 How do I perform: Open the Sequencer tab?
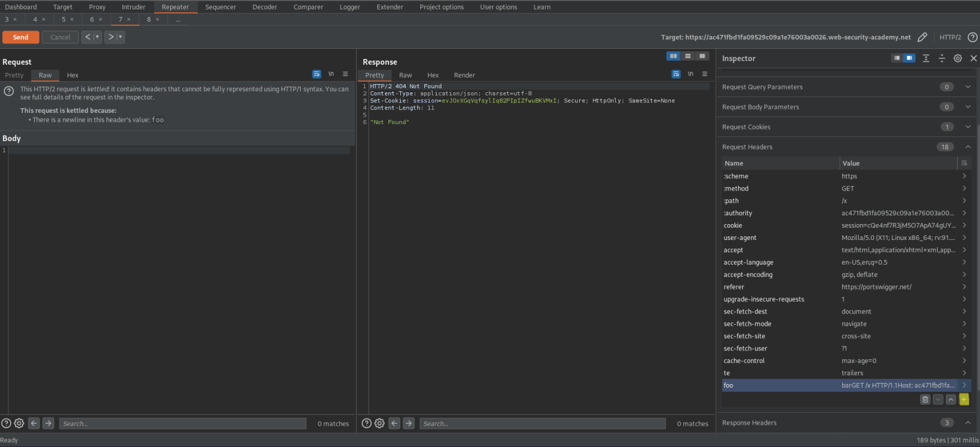[x=221, y=7]
